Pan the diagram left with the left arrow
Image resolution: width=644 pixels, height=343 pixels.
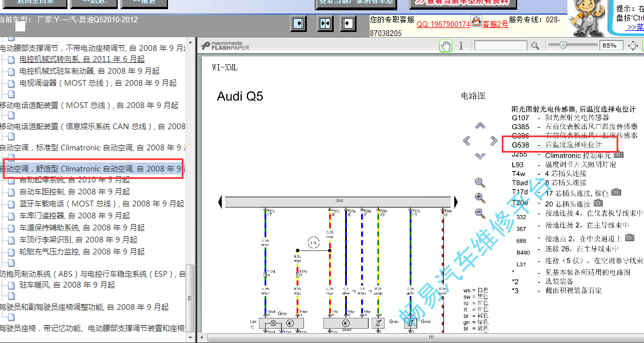pyautogui.click(x=466, y=141)
